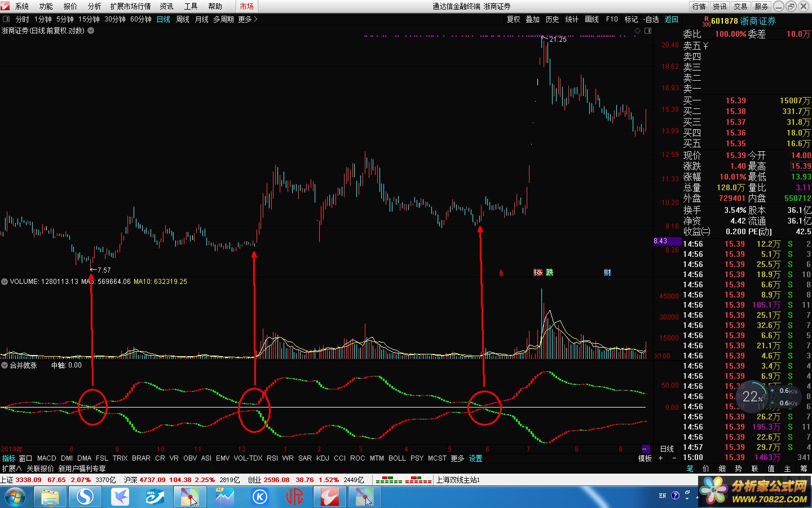Click the purple 8.43 price marker

tap(667, 241)
